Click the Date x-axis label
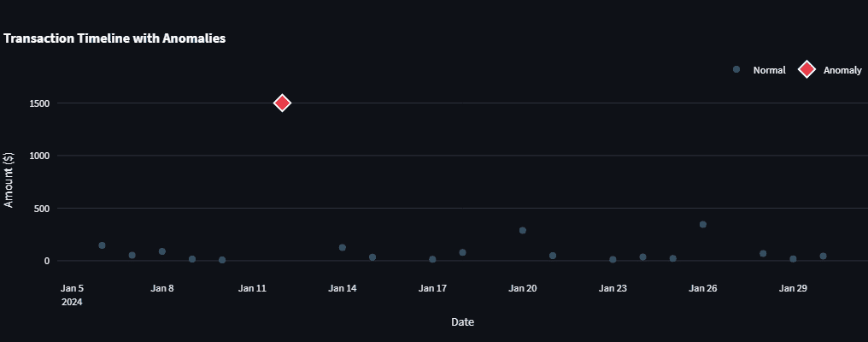This screenshot has width=868, height=342. 462,322
